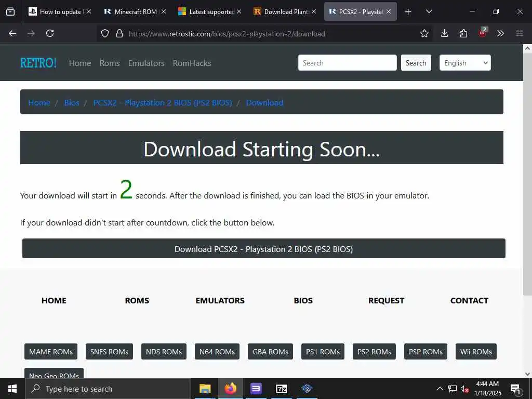Open muted volume tray icon

(x=464, y=389)
